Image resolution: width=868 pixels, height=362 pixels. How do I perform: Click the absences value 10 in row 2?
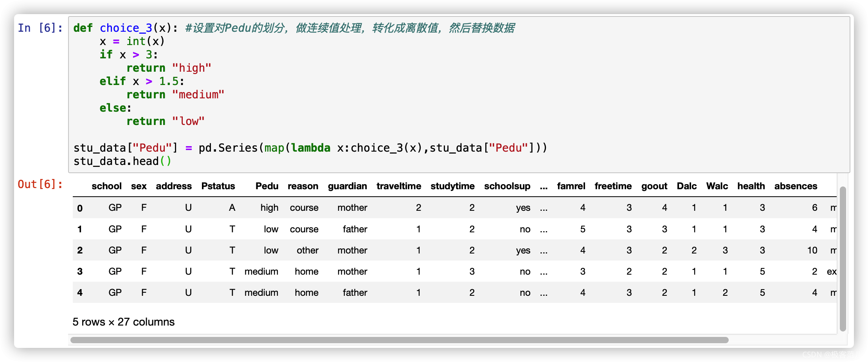coord(812,250)
